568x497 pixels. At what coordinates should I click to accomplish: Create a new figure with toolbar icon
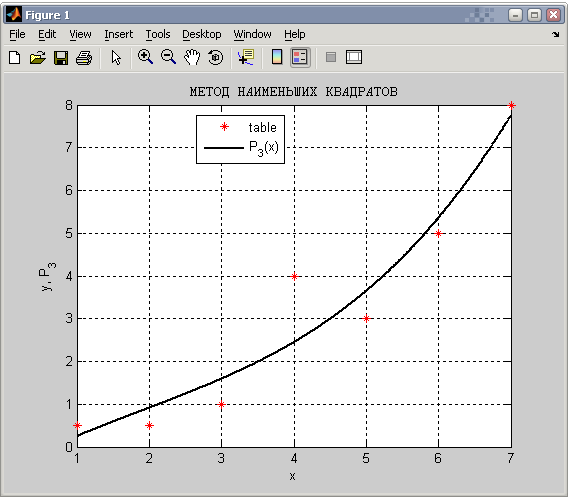pos(14,58)
